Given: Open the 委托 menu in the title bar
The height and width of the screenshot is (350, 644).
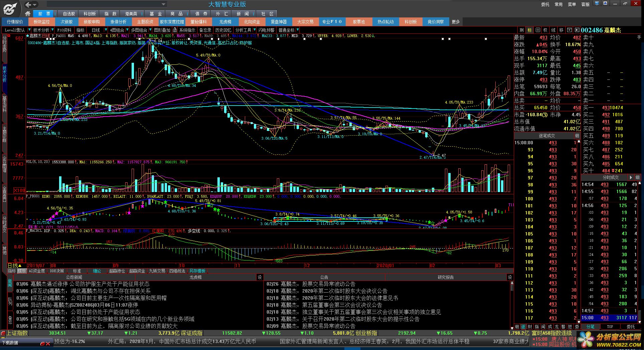Looking at the screenshot, I should click(545, 4).
